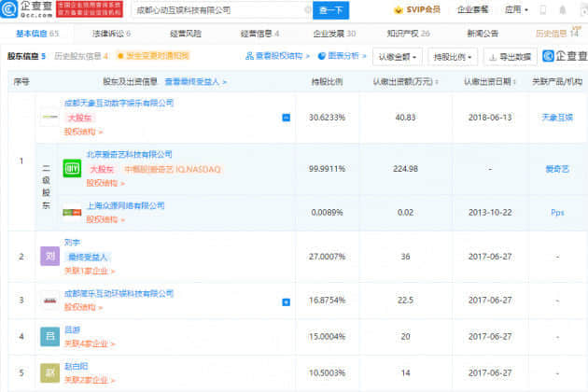Select 股东信息 sub-tab
Image resolution: width=588 pixels, height=392 pixels.
26,56
